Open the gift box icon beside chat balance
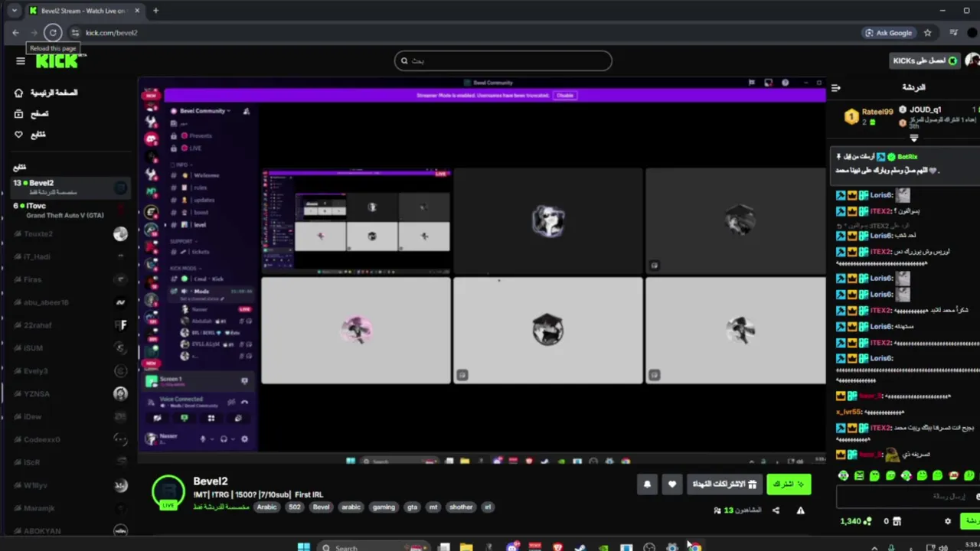The width and height of the screenshot is (980, 551). click(897, 521)
